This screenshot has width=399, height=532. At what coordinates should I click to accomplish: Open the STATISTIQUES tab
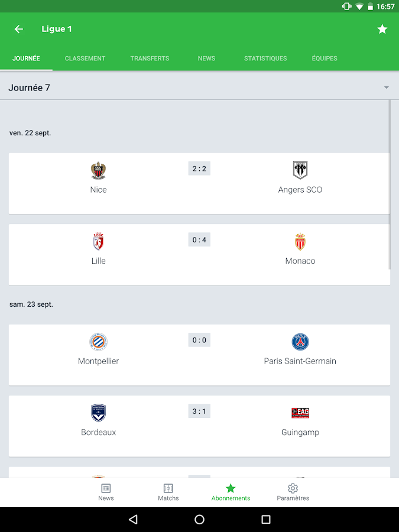(265, 59)
